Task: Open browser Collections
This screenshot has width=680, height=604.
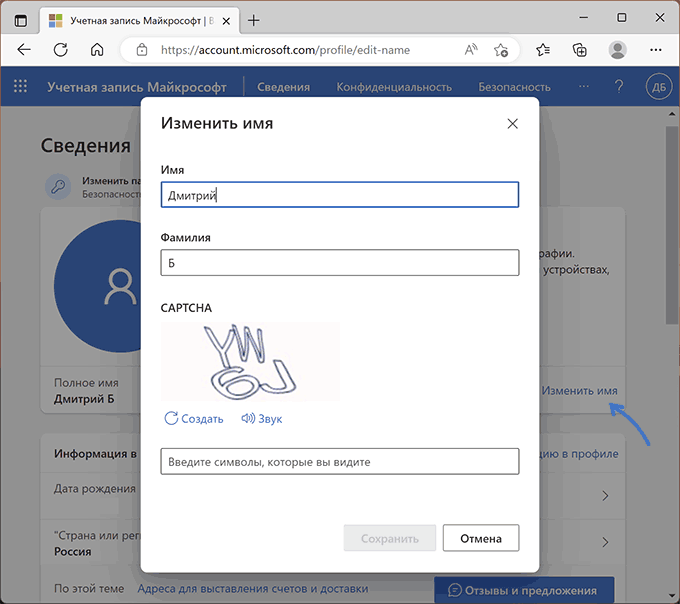Action: pyautogui.click(x=580, y=50)
